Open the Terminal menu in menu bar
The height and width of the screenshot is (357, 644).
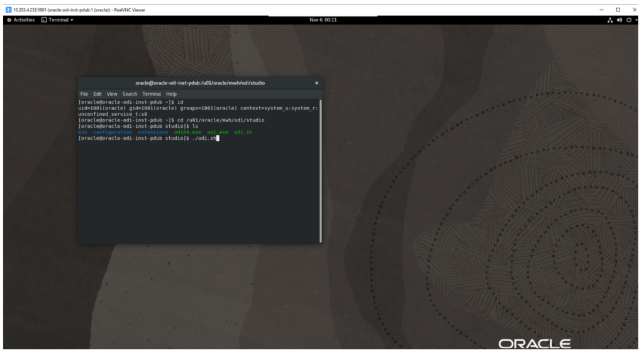(152, 94)
